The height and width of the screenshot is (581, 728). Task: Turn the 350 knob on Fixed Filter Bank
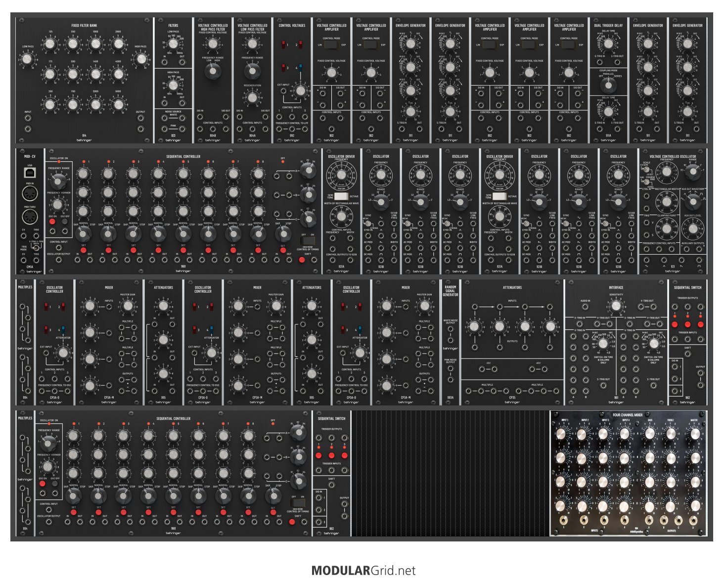[x=73, y=45]
